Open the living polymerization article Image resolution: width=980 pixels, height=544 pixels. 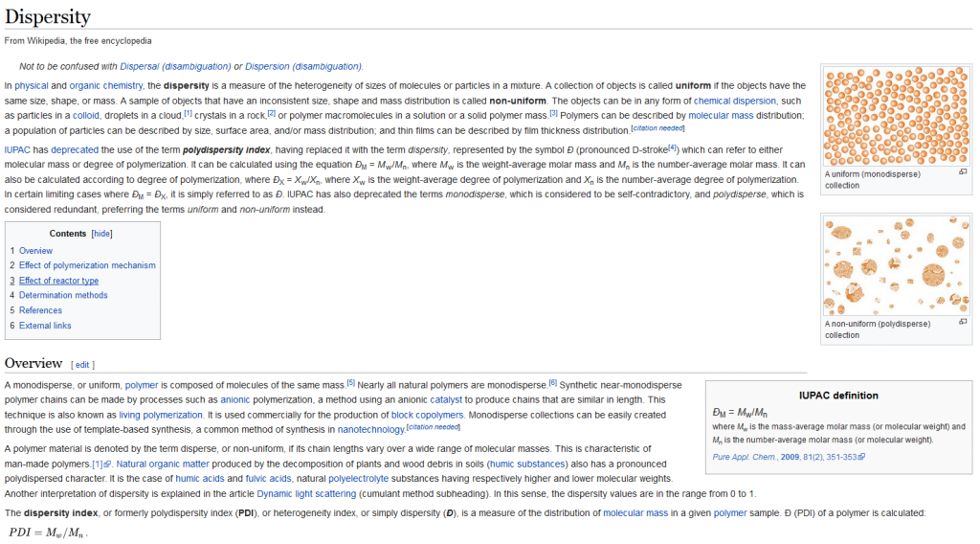tap(161, 416)
